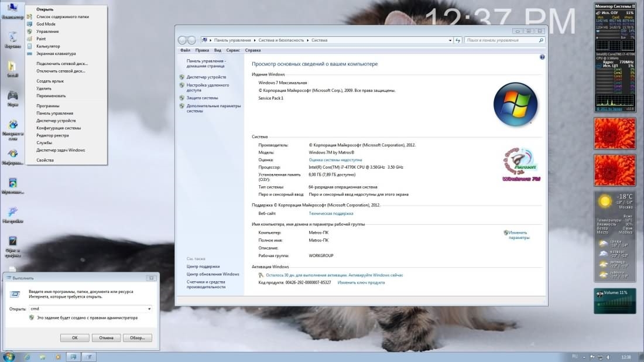The width and height of the screenshot is (644, 362).
Task: Open Техническая поддержка website link
Action: pos(331,213)
